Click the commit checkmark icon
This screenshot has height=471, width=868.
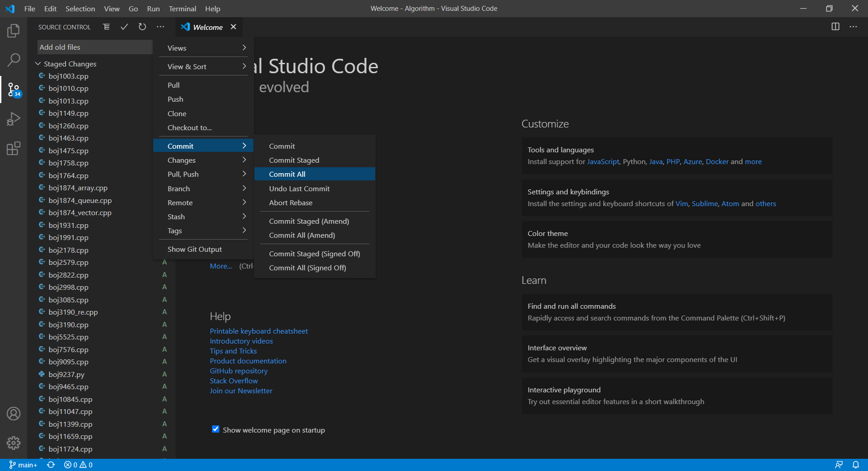click(x=124, y=27)
